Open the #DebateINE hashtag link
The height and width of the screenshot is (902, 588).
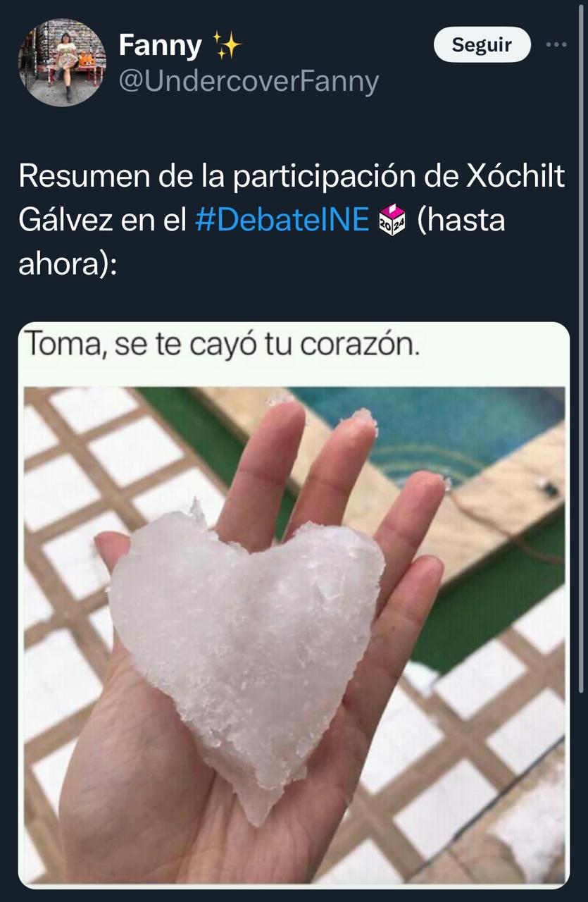coord(282,220)
